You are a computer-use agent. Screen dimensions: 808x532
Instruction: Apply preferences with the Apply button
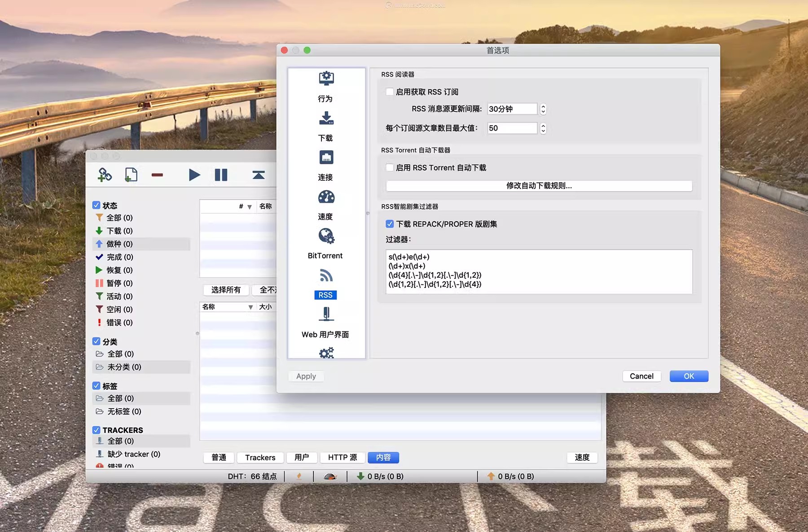point(306,376)
